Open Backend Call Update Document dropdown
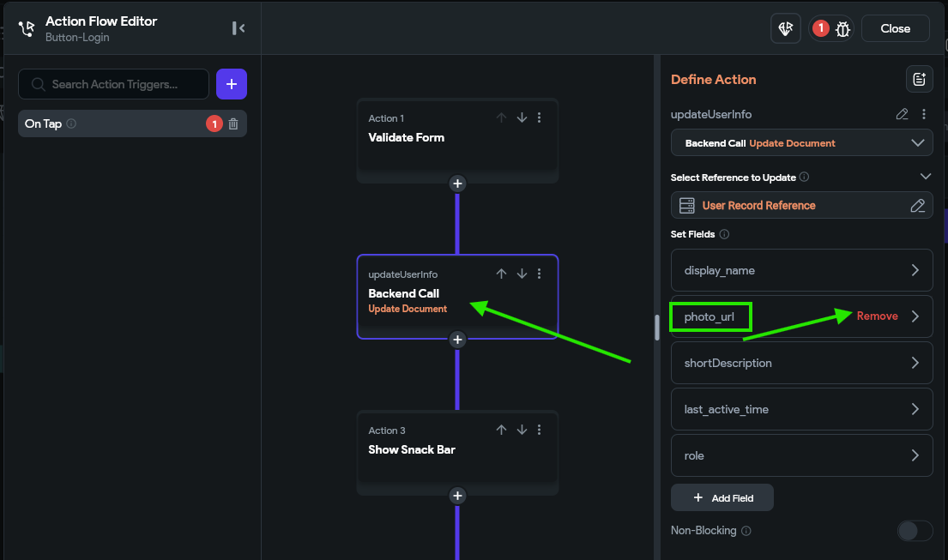The height and width of the screenshot is (560, 948). (801, 143)
